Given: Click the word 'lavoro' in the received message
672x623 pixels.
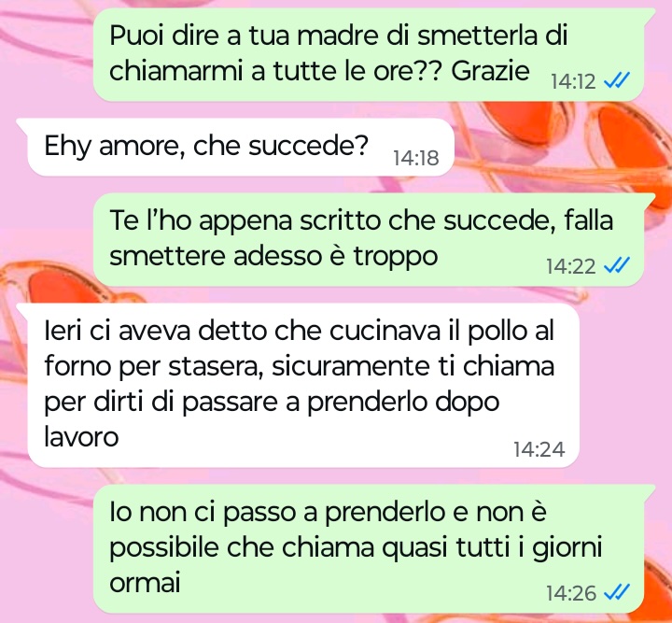Looking at the screenshot, I should (x=81, y=437).
